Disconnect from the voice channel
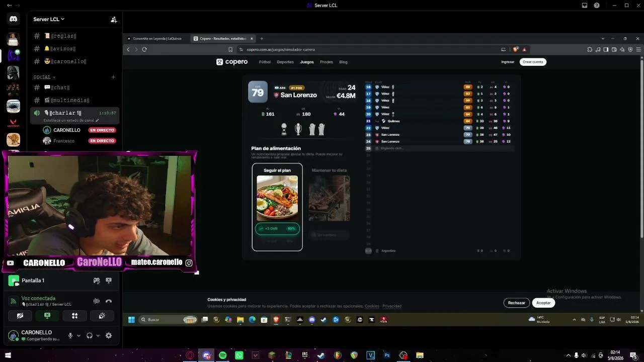The height and width of the screenshot is (362, 644). tap(109, 301)
